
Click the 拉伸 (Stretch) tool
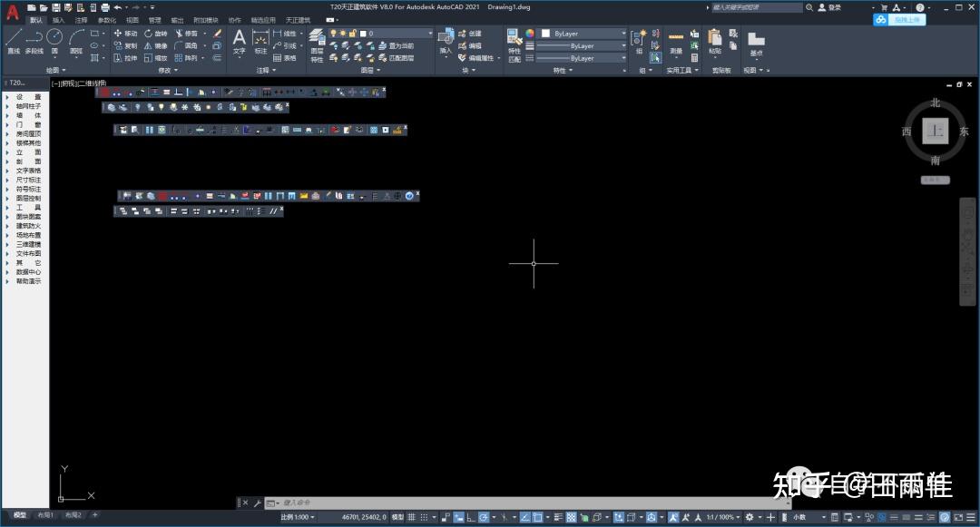[x=125, y=58]
